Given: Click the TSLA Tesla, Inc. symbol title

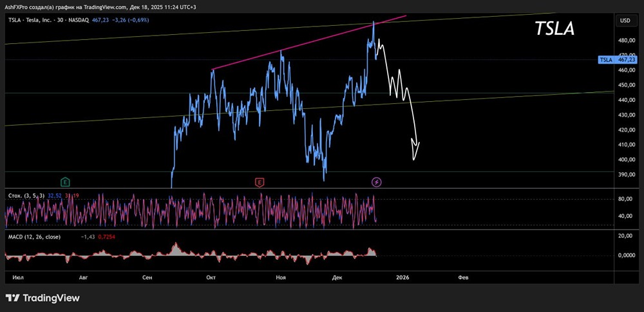Looking at the screenshot, I should pos(48,20).
